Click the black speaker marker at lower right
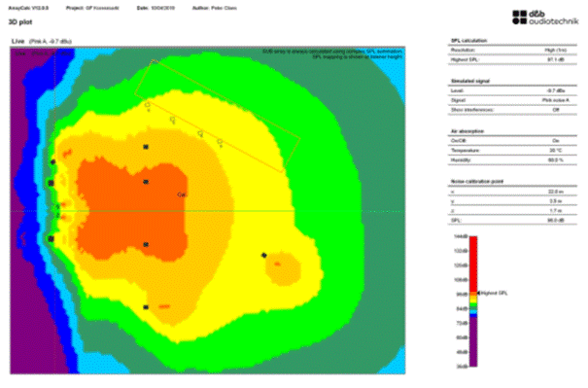This screenshot has width=588, height=388. coord(264,255)
